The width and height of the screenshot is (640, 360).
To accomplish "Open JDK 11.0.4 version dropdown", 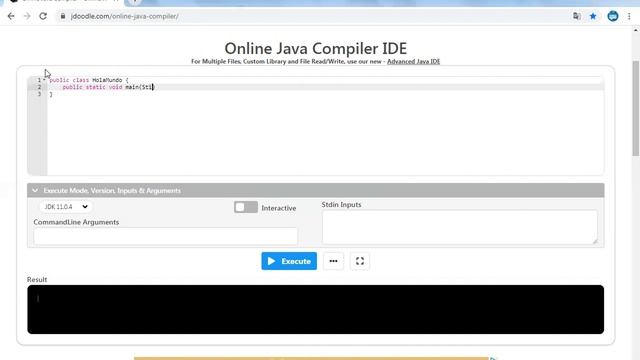I will (65, 207).
